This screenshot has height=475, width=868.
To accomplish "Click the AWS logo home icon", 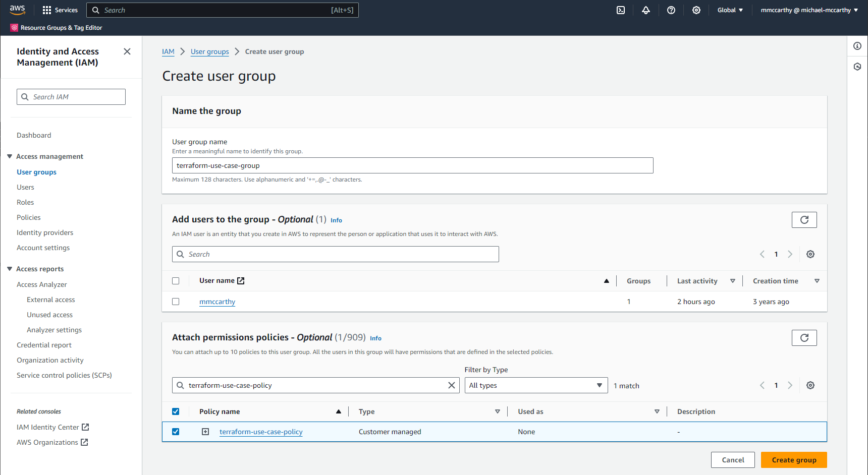I will [x=17, y=10].
